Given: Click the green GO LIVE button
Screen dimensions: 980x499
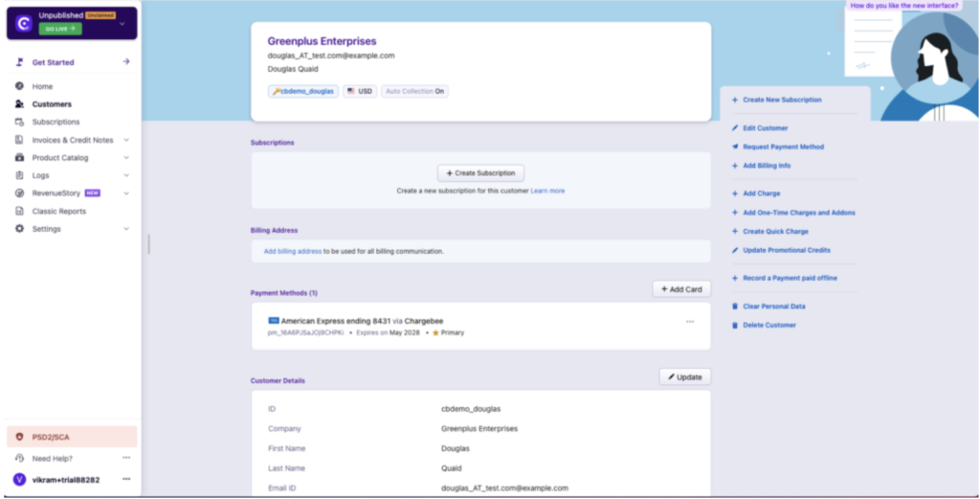Looking at the screenshot, I should [x=60, y=29].
